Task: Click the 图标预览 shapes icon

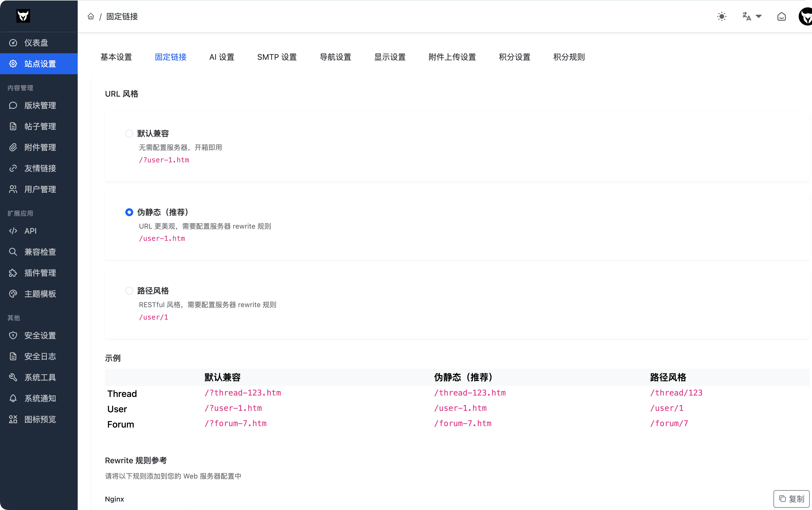Action: pos(13,419)
